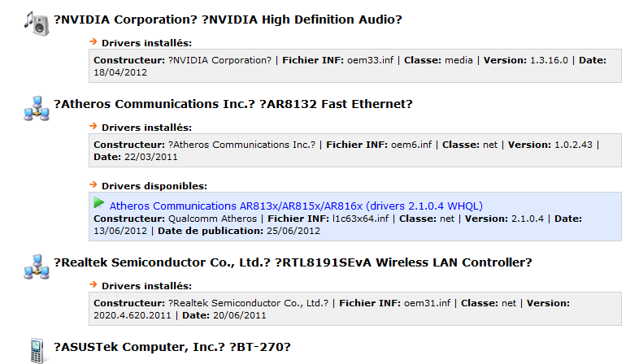Click the speaker icon beside NVIDIA High Definition Audio

37,24
